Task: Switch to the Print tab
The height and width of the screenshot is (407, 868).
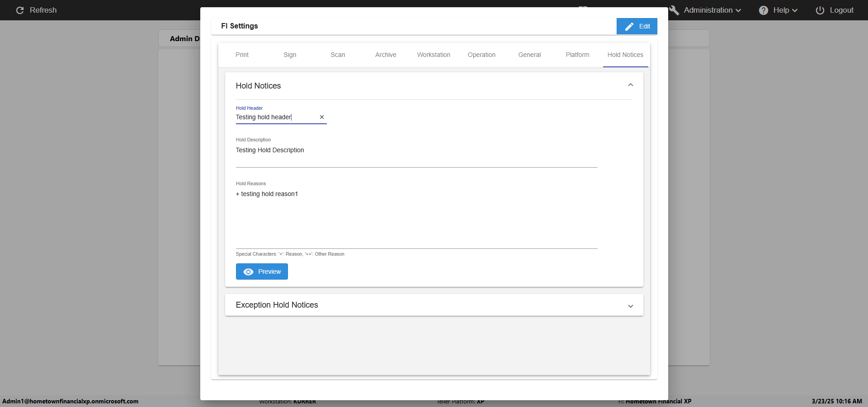Action: point(242,55)
